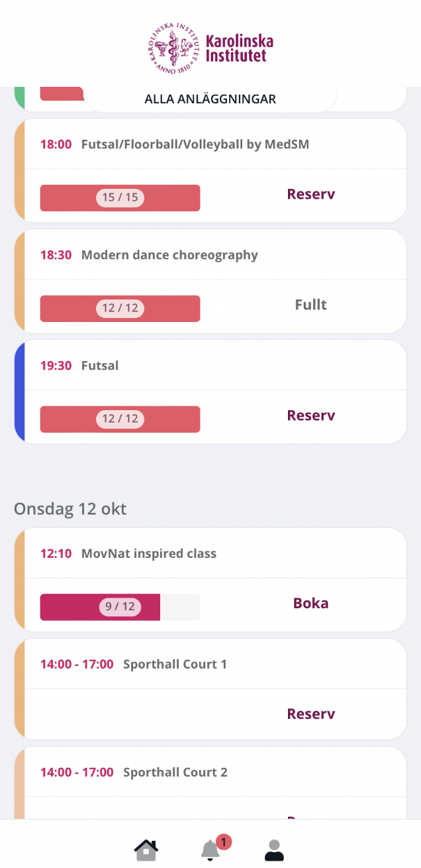The width and height of the screenshot is (421, 868).
Task: Open the MovNat inspired class title
Action: click(x=149, y=553)
